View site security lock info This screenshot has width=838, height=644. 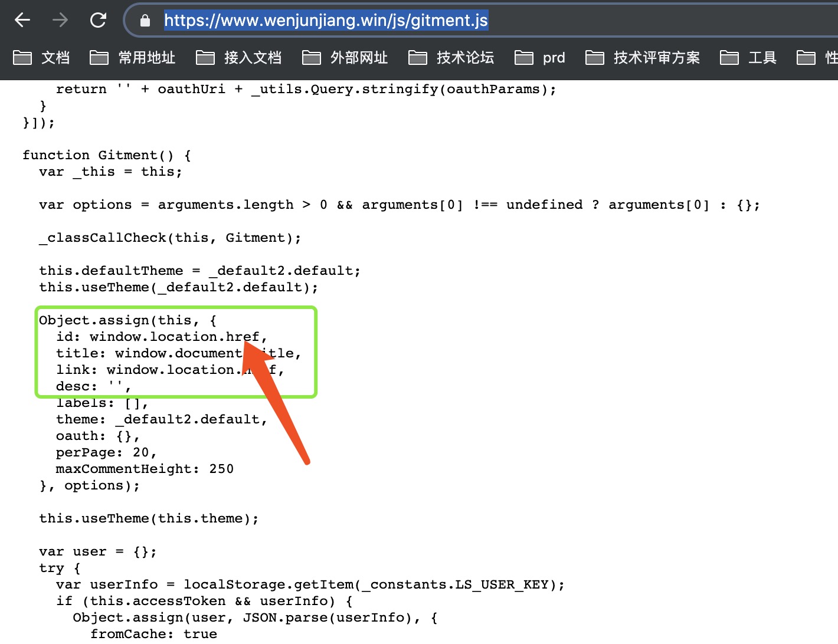point(145,21)
